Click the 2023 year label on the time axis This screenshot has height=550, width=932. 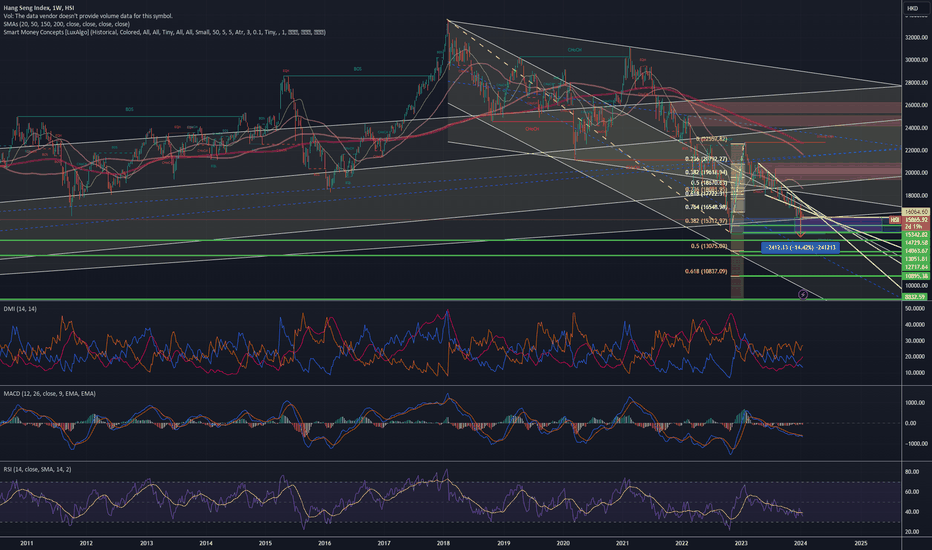pos(741,543)
